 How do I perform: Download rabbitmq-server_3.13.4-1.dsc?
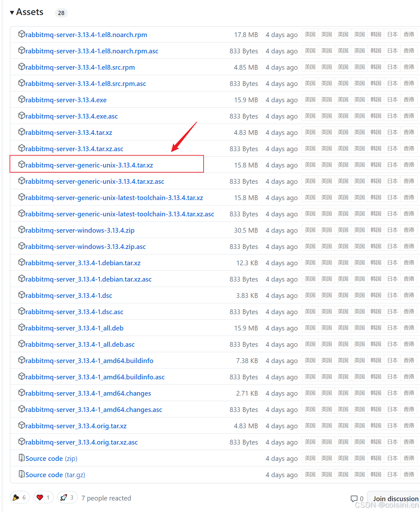[69, 296]
